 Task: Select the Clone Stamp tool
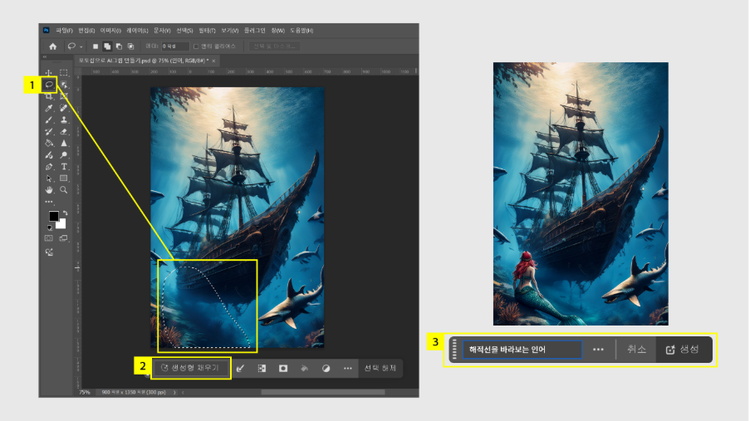pyautogui.click(x=64, y=120)
